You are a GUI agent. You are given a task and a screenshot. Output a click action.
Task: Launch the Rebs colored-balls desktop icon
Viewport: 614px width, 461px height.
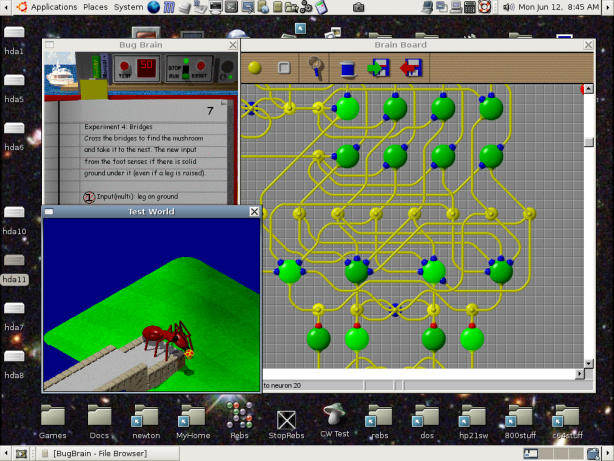(240, 421)
